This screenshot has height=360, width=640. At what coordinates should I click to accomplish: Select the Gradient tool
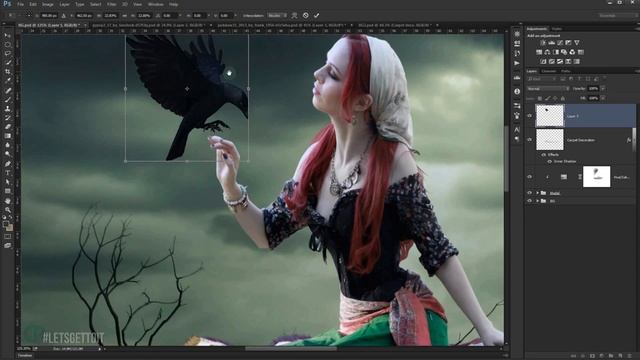tap(8, 136)
